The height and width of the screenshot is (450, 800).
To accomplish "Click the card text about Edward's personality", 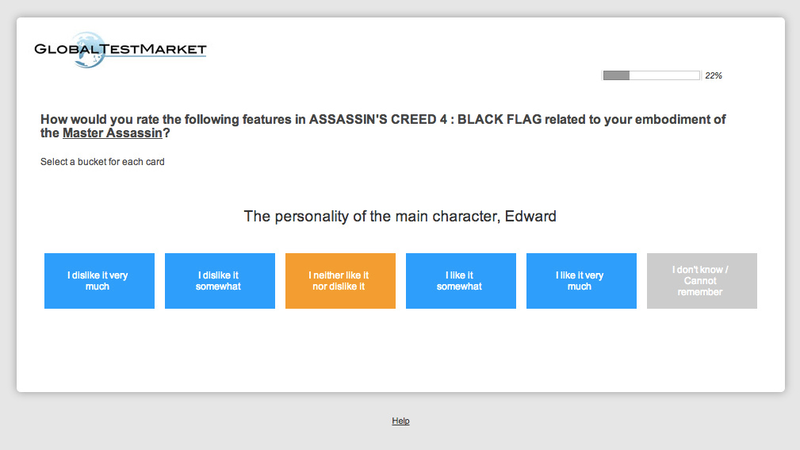I will point(400,216).
